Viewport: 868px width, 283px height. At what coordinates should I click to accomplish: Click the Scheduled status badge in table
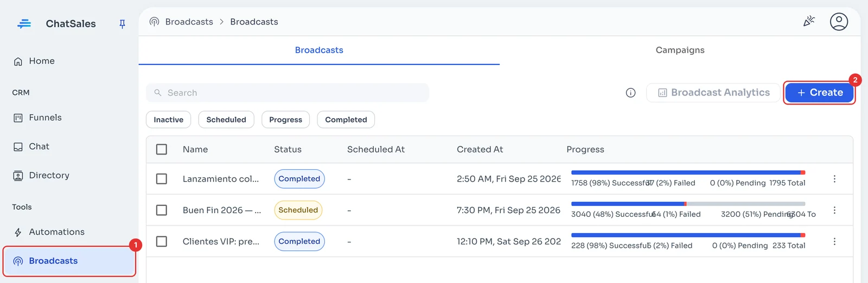pos(298,210)
